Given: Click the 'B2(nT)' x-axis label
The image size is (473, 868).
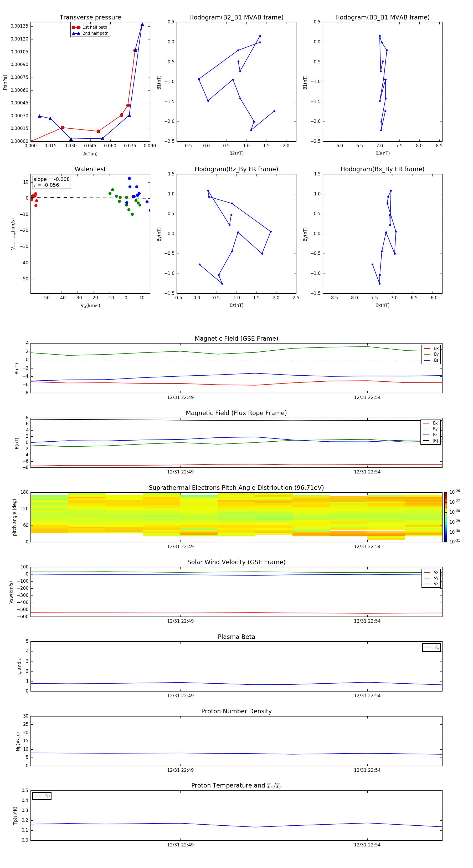Looking at the screenshot, I should [236, 153].
